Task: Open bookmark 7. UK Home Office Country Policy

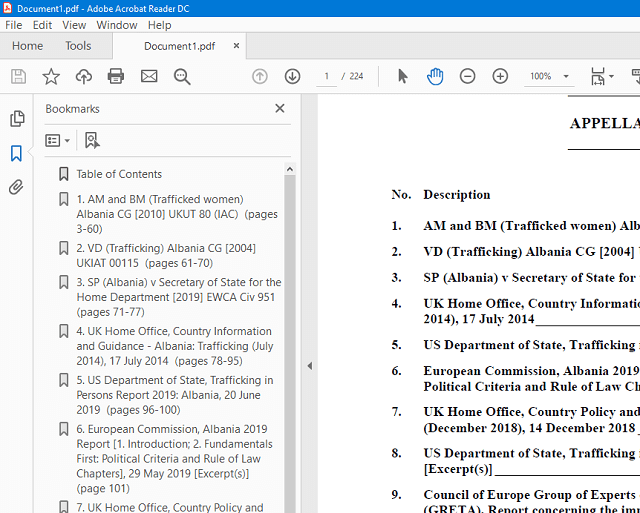Action: pos(170,507)
